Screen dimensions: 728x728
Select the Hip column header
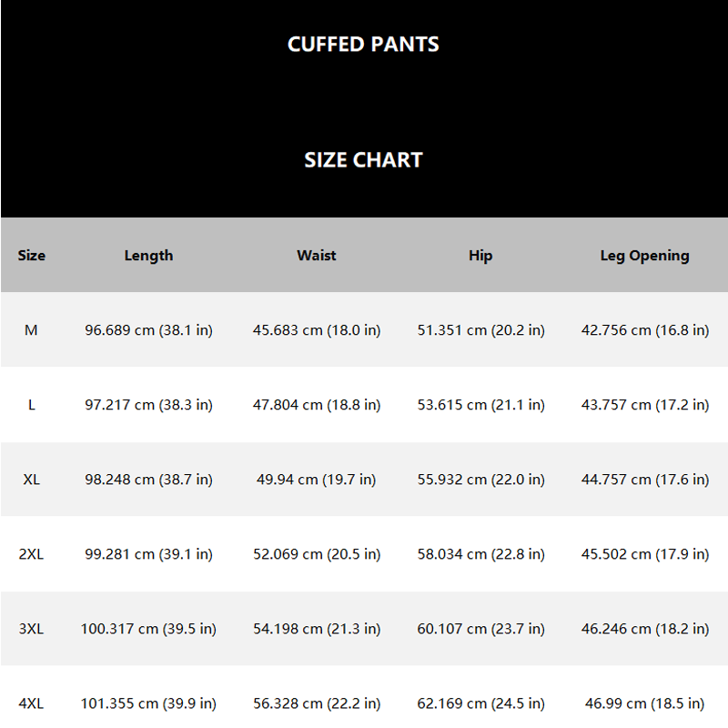coord(480,256)
